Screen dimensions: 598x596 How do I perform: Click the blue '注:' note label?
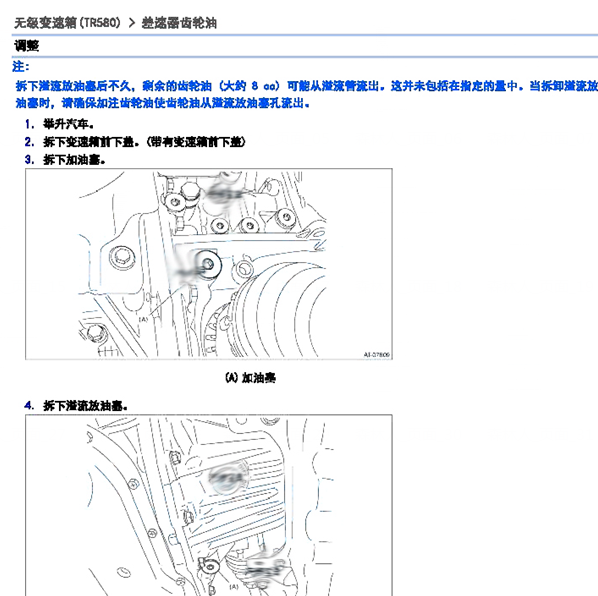click(x=21, y=66)
